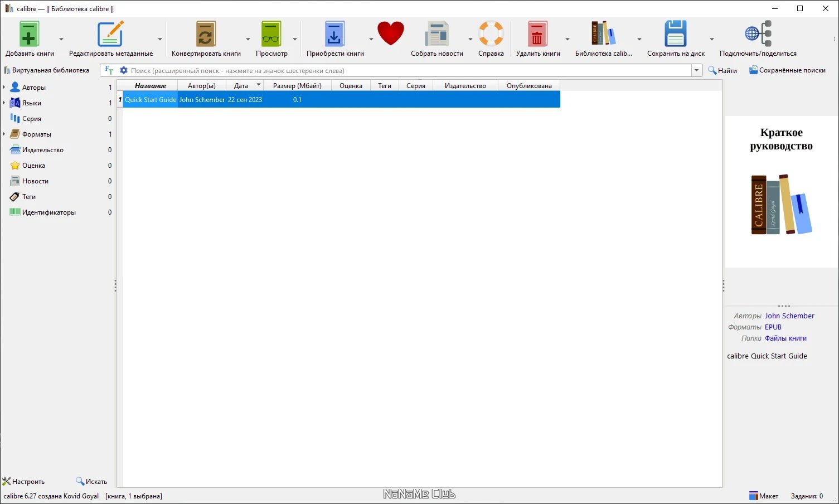Select Оценка in the tag browser
This screenshot has height=504, width=839.
pyautogui.click(x=33, y=166)
